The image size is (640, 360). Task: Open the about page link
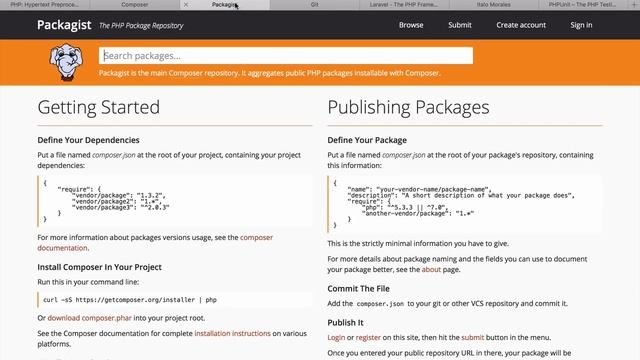tap(431, 269)
